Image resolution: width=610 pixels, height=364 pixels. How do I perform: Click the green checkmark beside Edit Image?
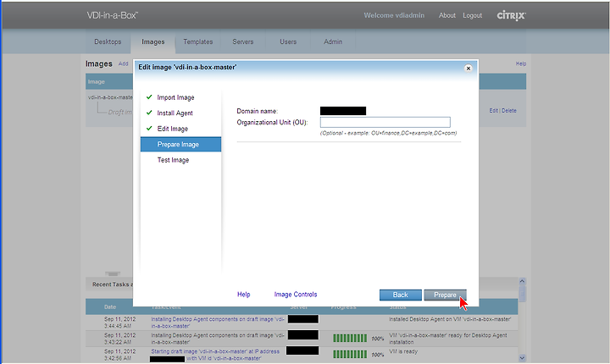pos(149,128)
